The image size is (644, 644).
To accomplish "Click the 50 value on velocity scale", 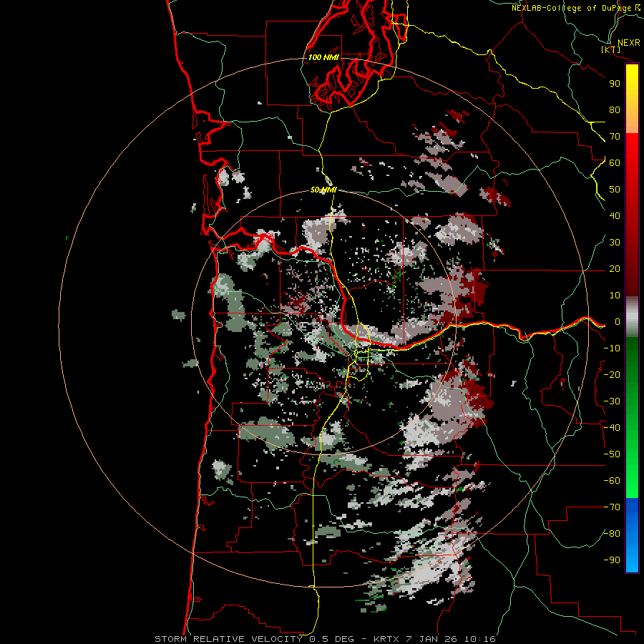I will click(x=615, y=190).
